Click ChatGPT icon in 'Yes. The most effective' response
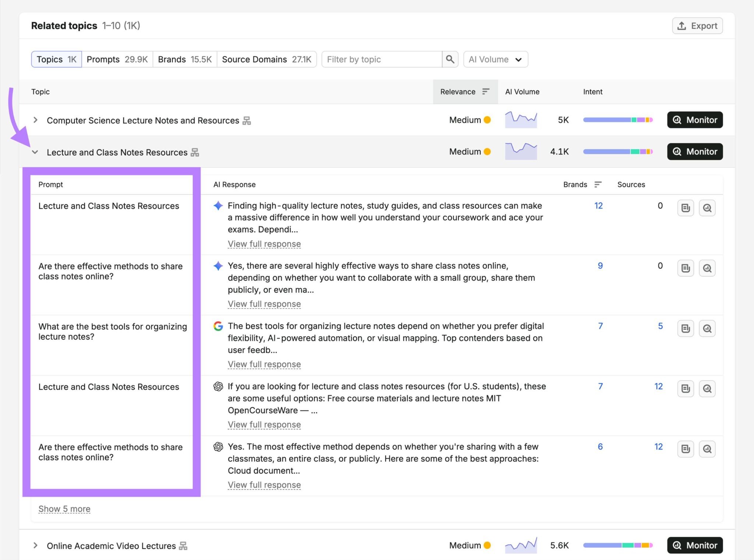Viewport: 754px width, 560px height. (x=218, y=447)
